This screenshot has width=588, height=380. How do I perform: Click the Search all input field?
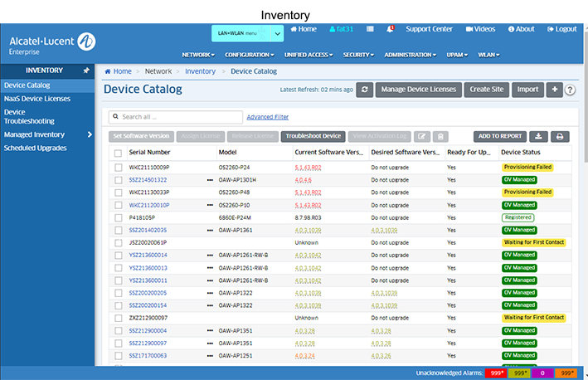pyautogui.click(x=174, y=117)
